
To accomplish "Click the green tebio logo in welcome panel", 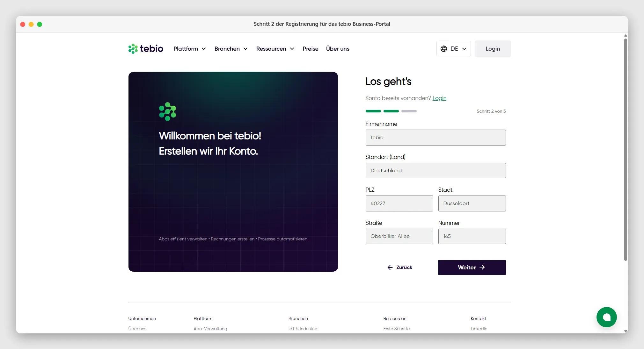I will coord(167,111).
